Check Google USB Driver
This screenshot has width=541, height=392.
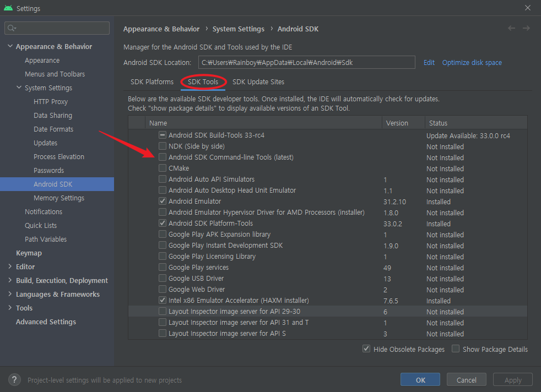[x=163, y=278]
